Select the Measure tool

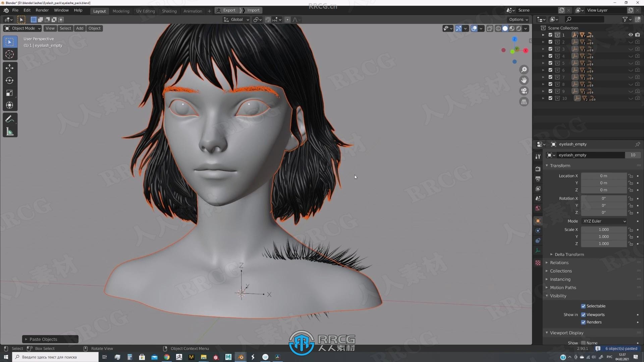(10, 132)
